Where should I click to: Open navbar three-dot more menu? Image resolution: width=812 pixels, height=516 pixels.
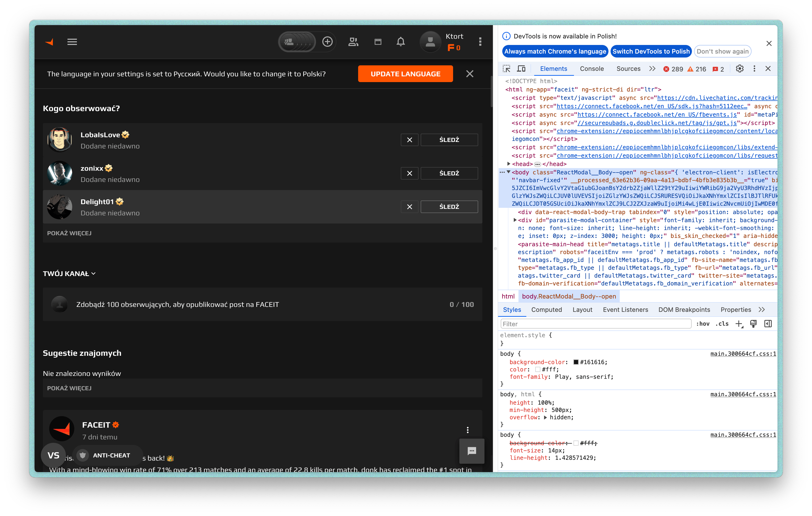click(x=480, y=42)
